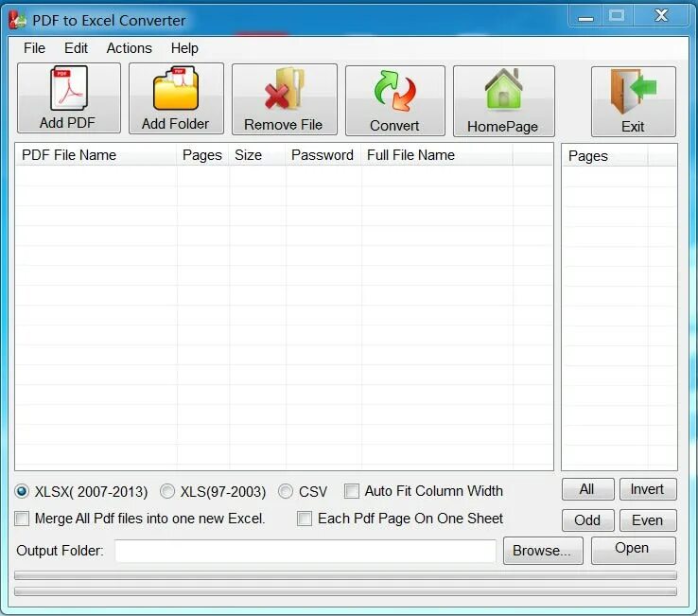Select XLS(97-2003) output format
This screenshot has width=698, height=616.
[167, 491]
